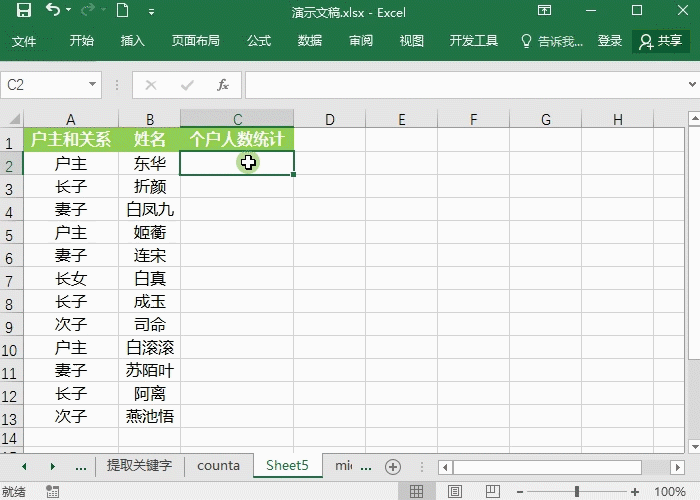Click the Sheet5 sheet tab

click(287, 466)
